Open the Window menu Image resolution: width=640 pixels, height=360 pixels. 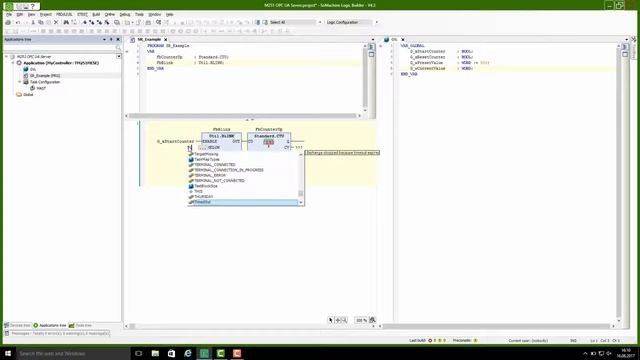155,14
